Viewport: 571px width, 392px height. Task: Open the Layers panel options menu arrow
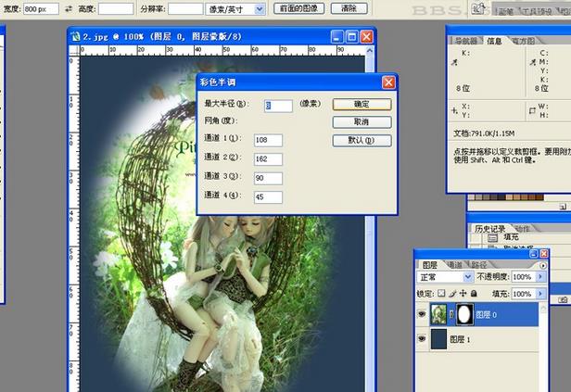[543, 265]
